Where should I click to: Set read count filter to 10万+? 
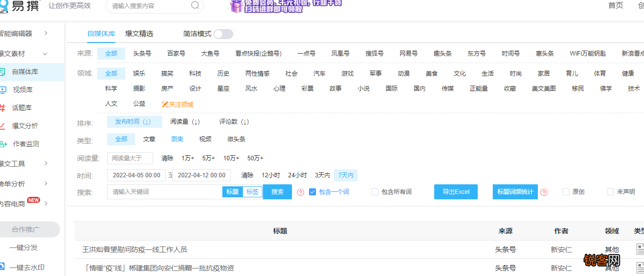[x=231, y=158]
